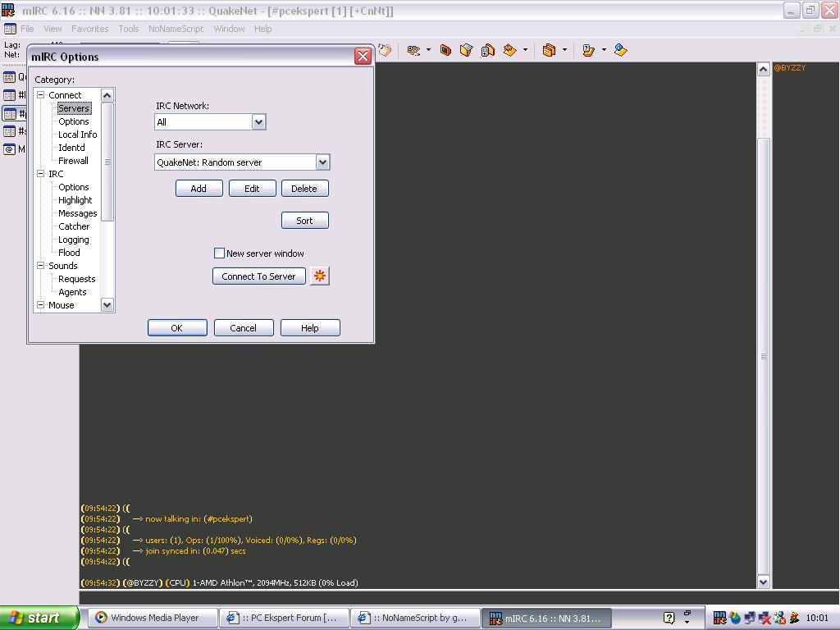Open the Favorites menu
Screen dimensions: 840x630
[x=89, y=29]
